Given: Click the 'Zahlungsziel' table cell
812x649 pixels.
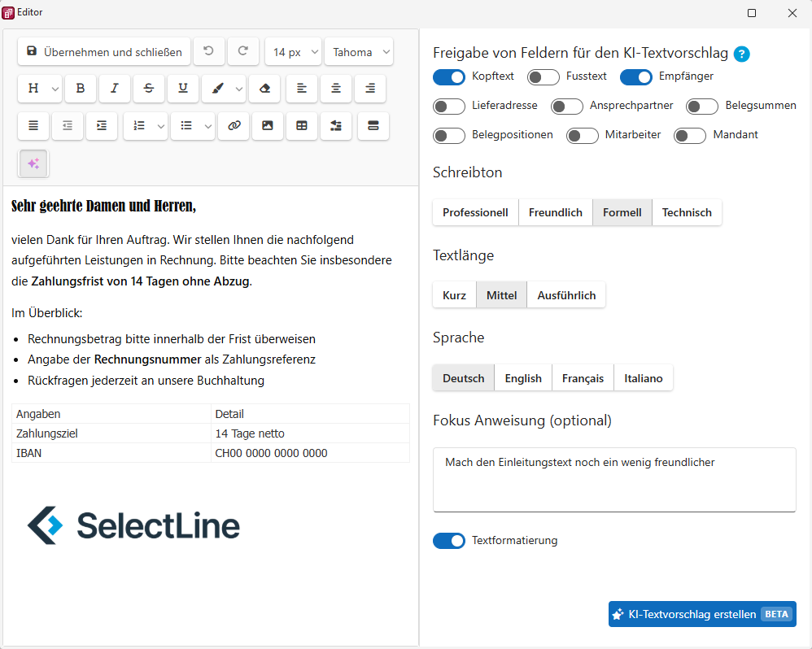Looking at the screenshot, I should coord(111,433).
